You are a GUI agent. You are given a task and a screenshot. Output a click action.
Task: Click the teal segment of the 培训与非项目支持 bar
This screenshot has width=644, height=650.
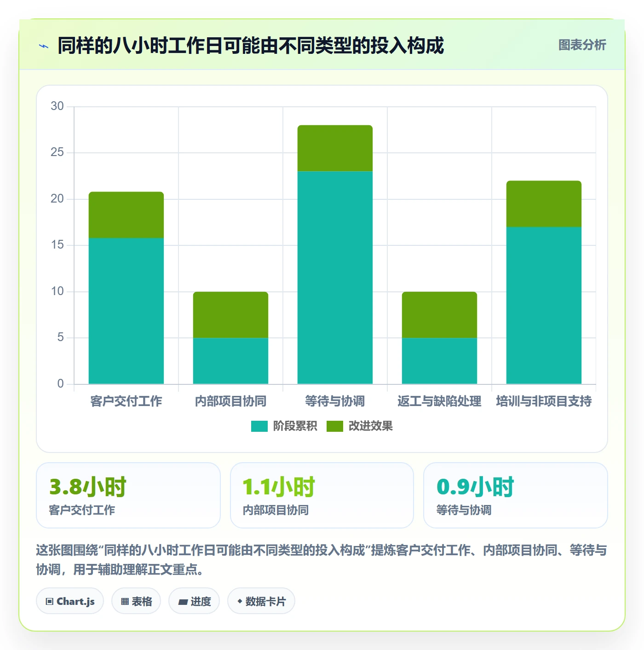(x=544, y=306)
